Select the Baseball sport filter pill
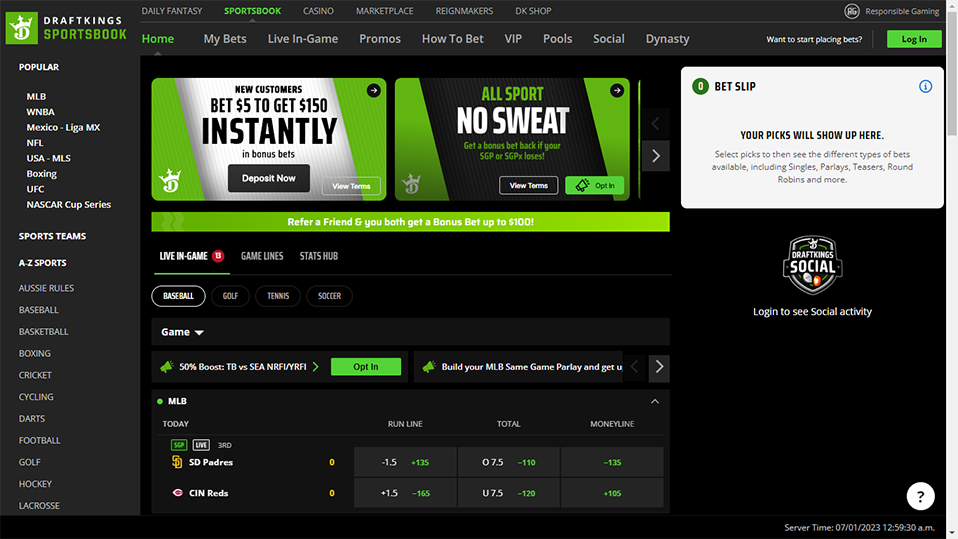 pos(178,296)
